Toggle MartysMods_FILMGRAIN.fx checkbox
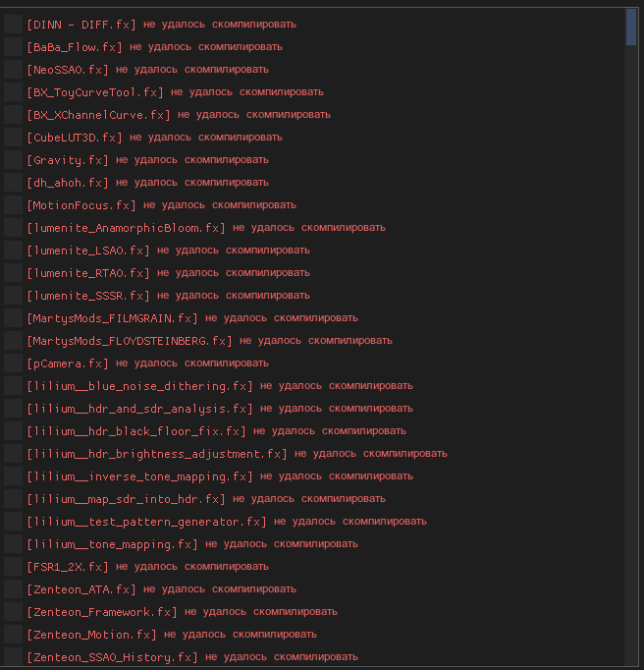This screenshot has height=670, width=644. click(13, 318)
